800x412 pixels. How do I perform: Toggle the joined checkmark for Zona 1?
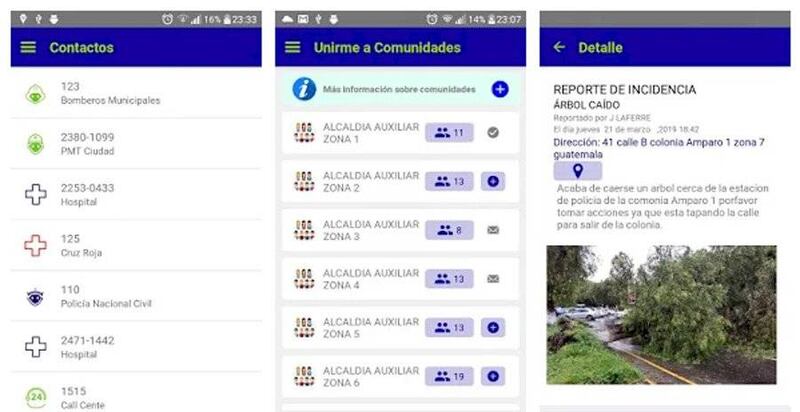(493, 133)
